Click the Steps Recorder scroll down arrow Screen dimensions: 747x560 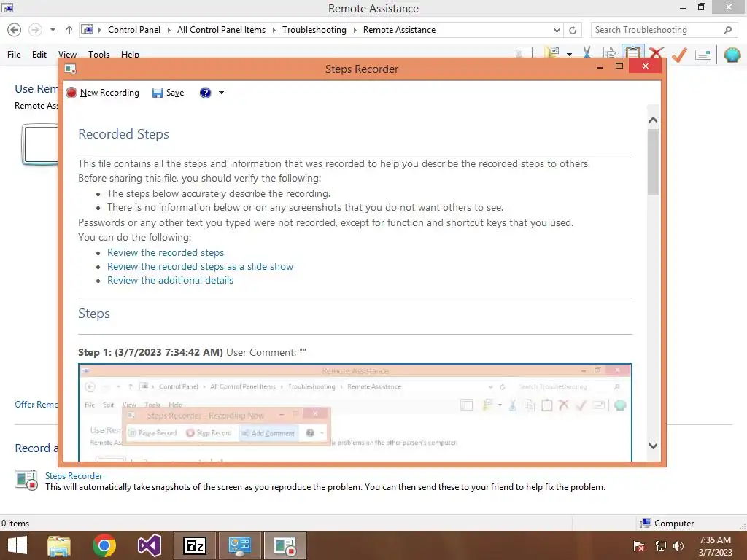coord(653,446)
